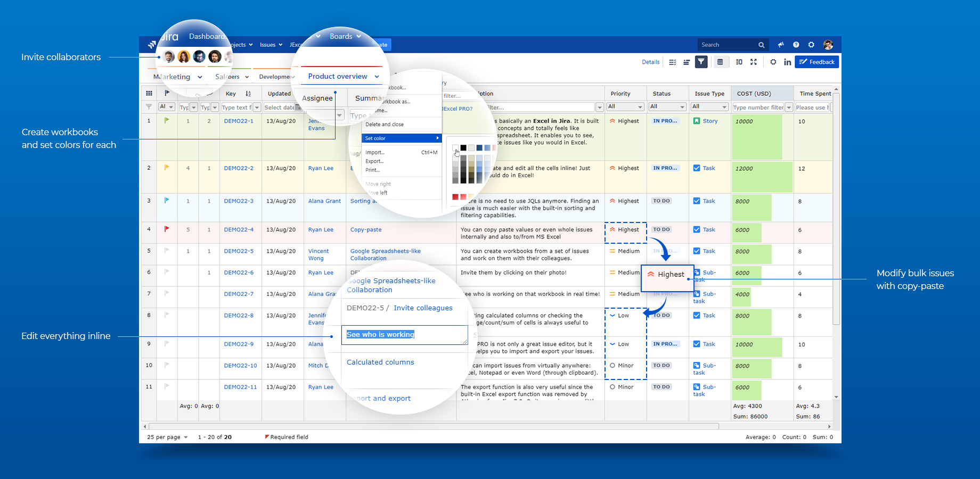Click the vertical scrollbar down arrow
The image size is (980, 479).
pos(836,397)
